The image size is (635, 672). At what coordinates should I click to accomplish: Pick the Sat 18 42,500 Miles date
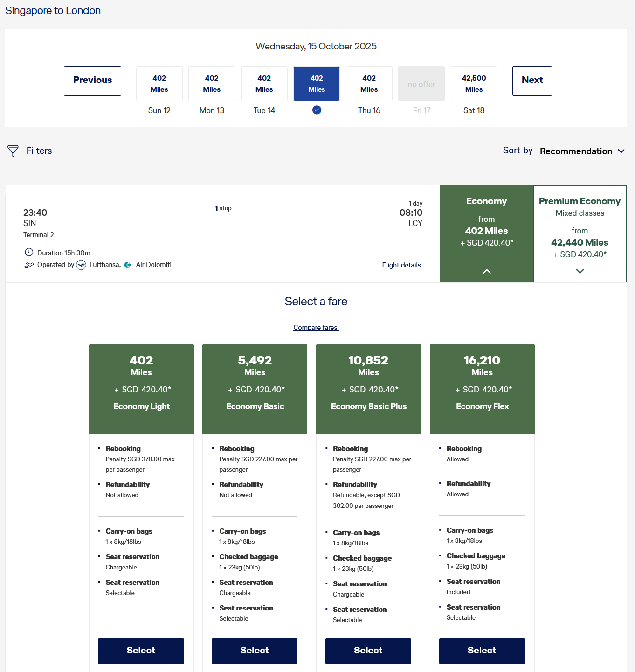(x=474, y=84)
